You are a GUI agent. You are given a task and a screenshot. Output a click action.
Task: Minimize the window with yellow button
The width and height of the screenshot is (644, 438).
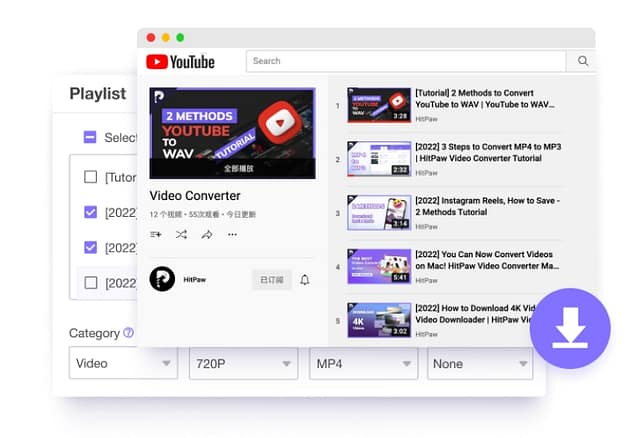(166, 38)
